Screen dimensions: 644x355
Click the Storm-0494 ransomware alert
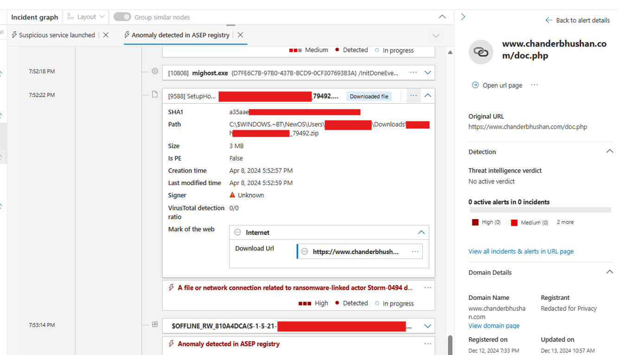[x=295, y=288]
